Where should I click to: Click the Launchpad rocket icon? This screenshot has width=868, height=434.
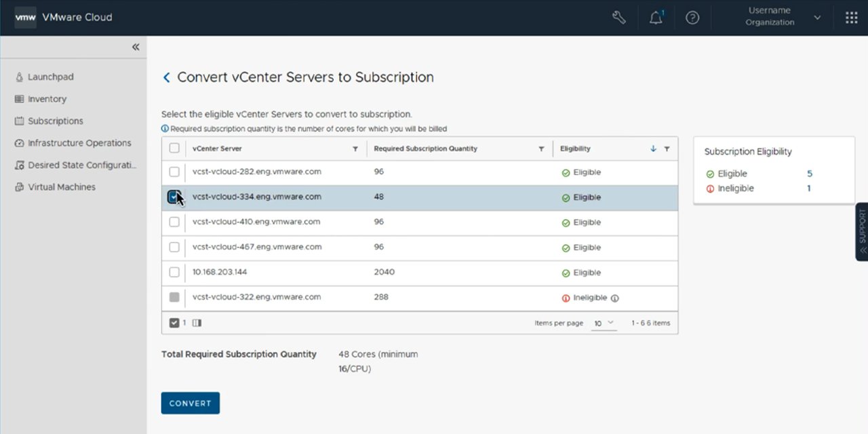20,77
